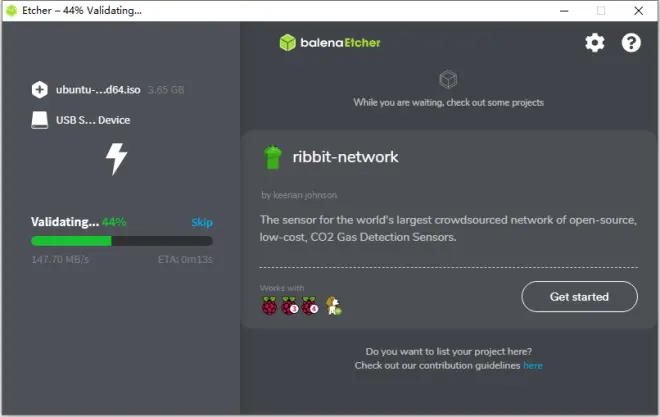Click the balenaEtcher green cube logo
660x417 pixels.
(287, 42)
